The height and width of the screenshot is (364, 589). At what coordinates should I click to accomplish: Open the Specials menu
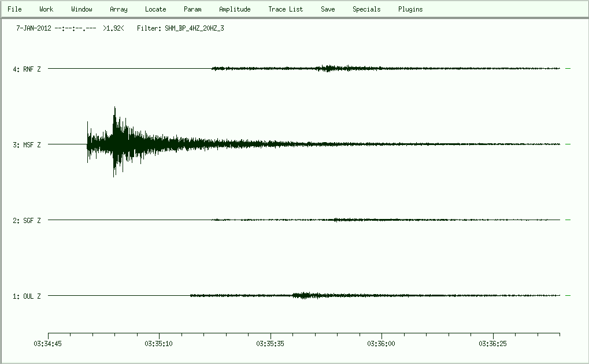(x=366, y=9)
